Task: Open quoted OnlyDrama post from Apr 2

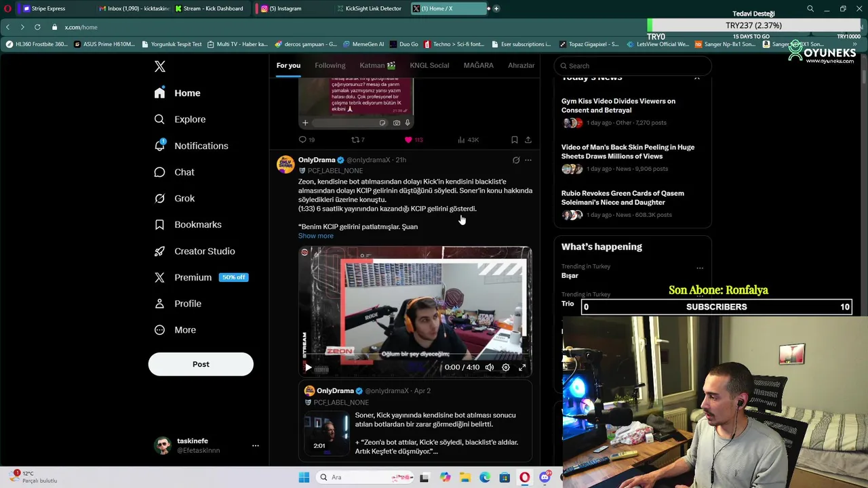Action: pyautogui.click(x=415, y=421)
